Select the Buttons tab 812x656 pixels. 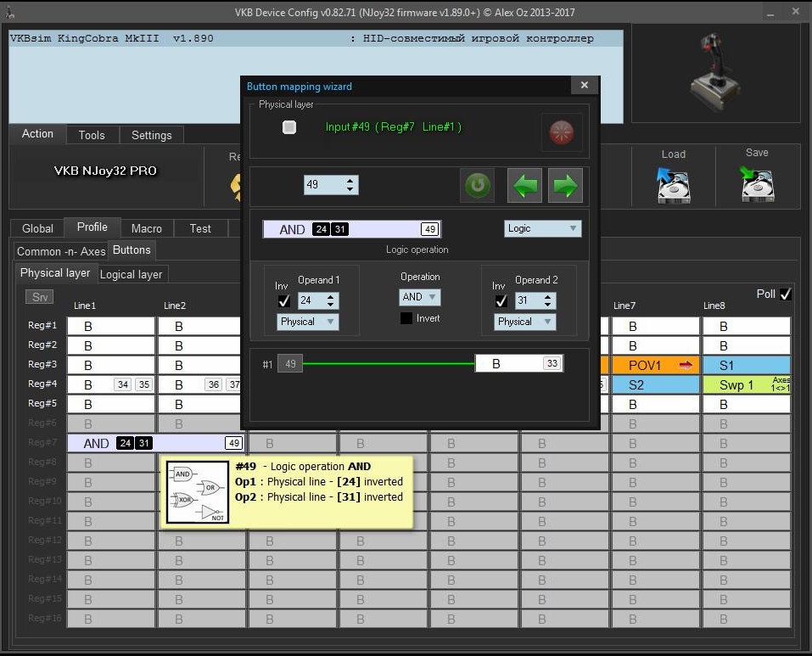click(132, 250)
